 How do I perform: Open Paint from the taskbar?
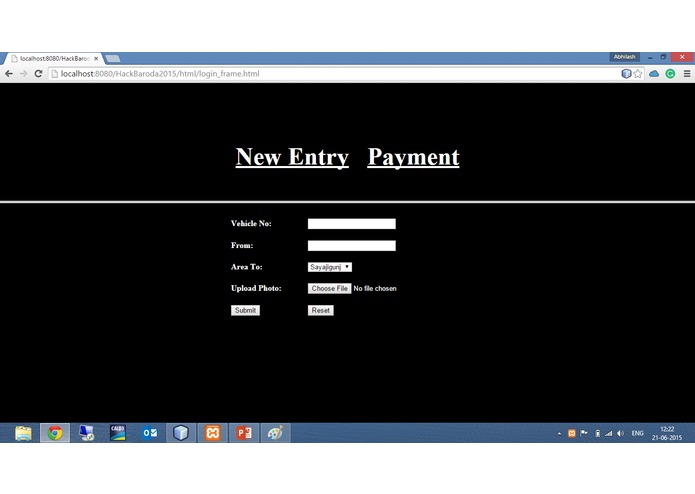pyautogui.click(x=275, y=433)
